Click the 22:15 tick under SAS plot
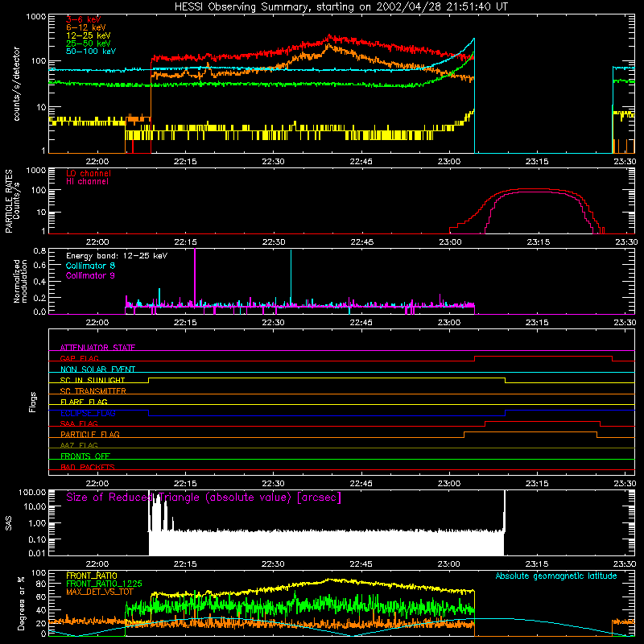This screenshot has width=644, height=644. pyautogui.click(x=185, y=564)
